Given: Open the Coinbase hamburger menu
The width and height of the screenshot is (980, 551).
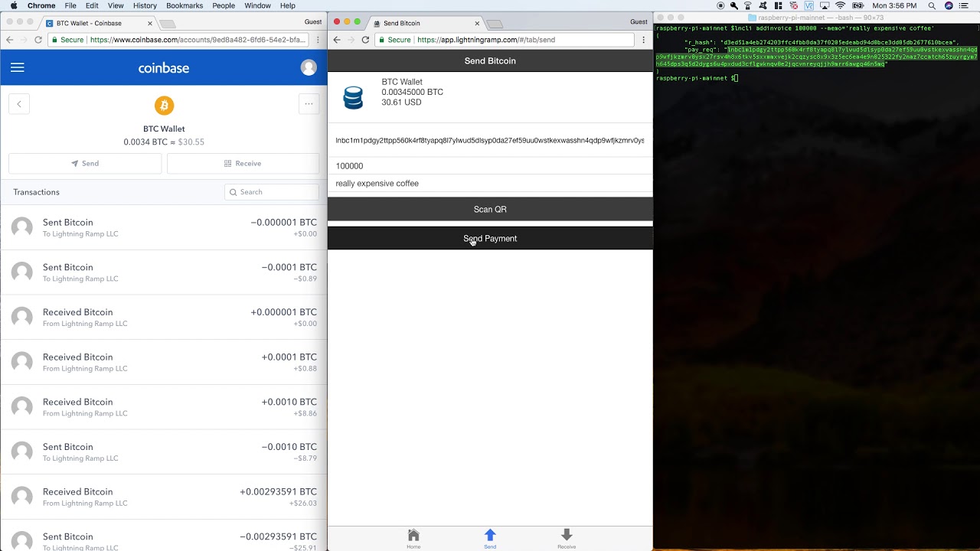Looking at the screenshot, I should (17, 67).
